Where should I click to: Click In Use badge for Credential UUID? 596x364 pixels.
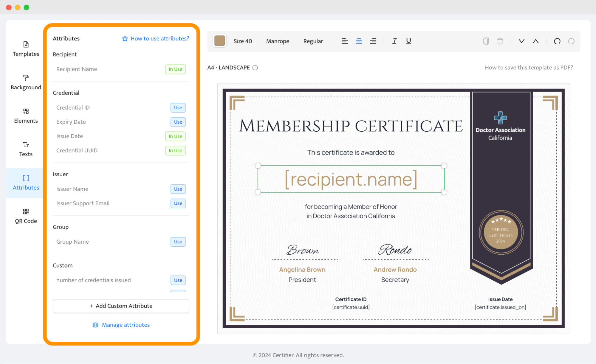(175, 150)
